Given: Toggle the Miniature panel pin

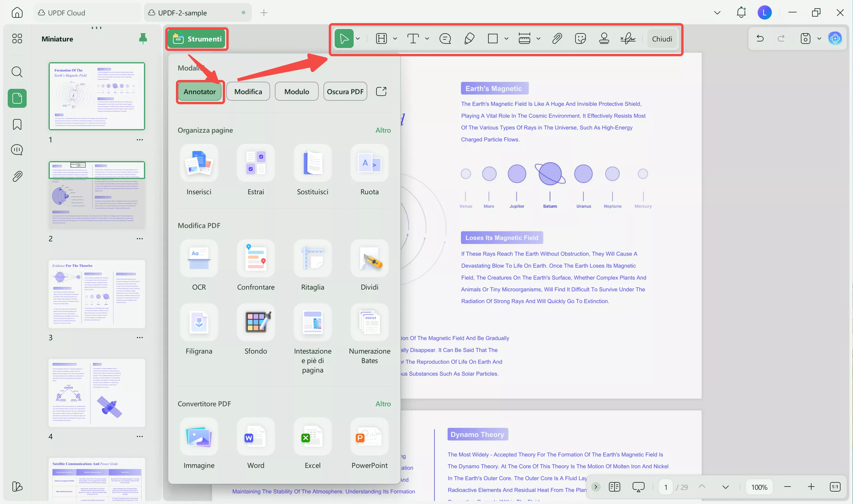Looking at the screenshot, I should tap(143, 39).
